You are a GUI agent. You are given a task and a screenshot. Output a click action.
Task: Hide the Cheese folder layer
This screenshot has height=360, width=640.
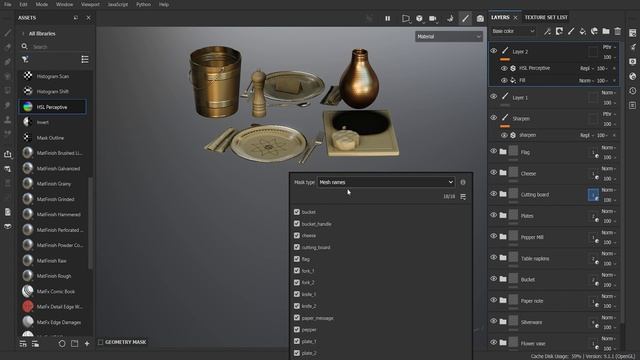point(493,173)
